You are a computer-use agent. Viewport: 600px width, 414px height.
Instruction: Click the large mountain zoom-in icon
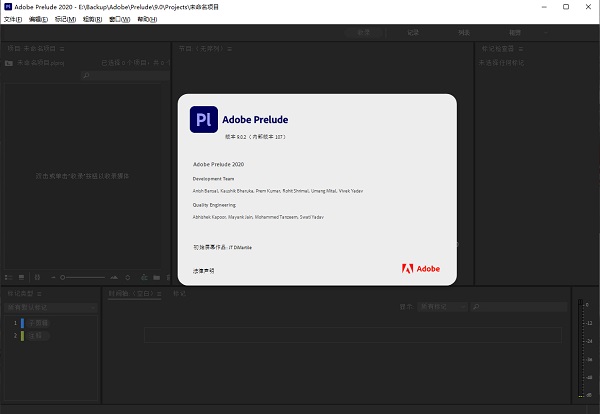112,276
